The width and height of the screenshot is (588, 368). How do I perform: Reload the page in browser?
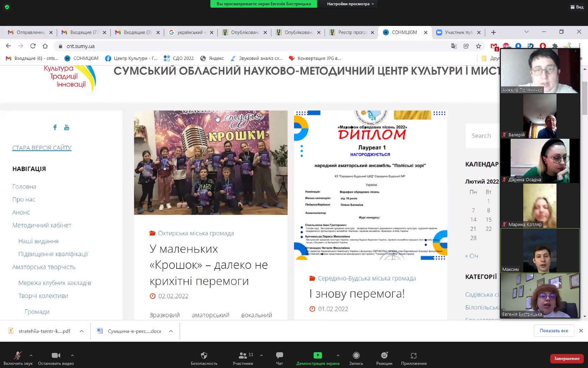[33, 46]
